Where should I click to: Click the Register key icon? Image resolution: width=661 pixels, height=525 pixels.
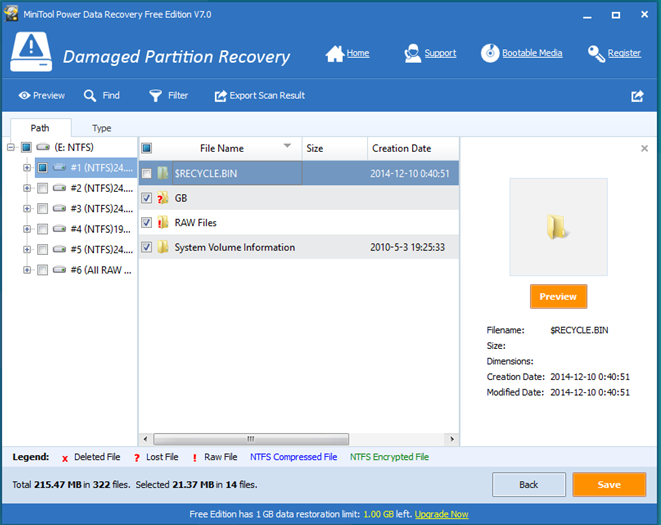[596, 54]
